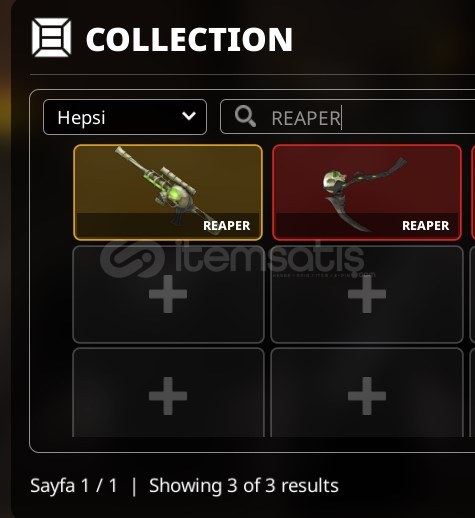Image resolution: width=475 pixels, height=518 pixels.
Task: Click the plus icon below the gold rifle card
Action: [168, 294]
